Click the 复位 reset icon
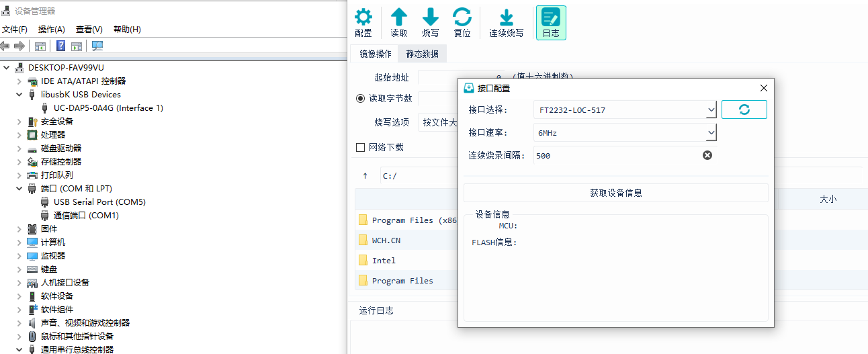Image resolution: width=868 pixels, height=354 pixels. pyautogui.click(x=462, y=18)
